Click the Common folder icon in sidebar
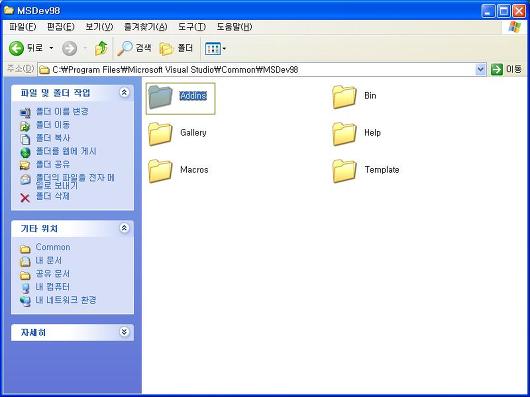 pos(25,249)
